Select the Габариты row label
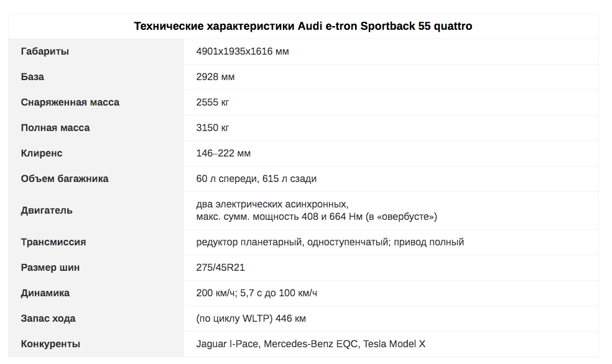This screenshot has width=612, height=364. pyautogui.click(x=45, y=52)
